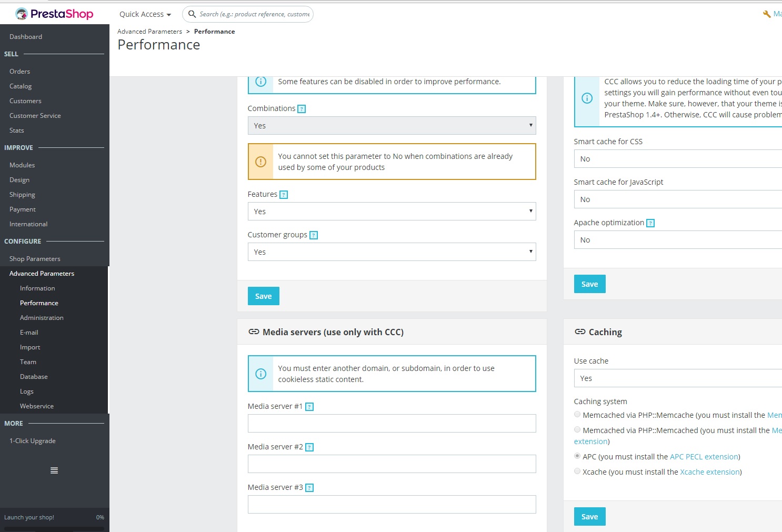782x532 pixels.
Task: Open the Customer groups help icon
Action: point(314,235)
